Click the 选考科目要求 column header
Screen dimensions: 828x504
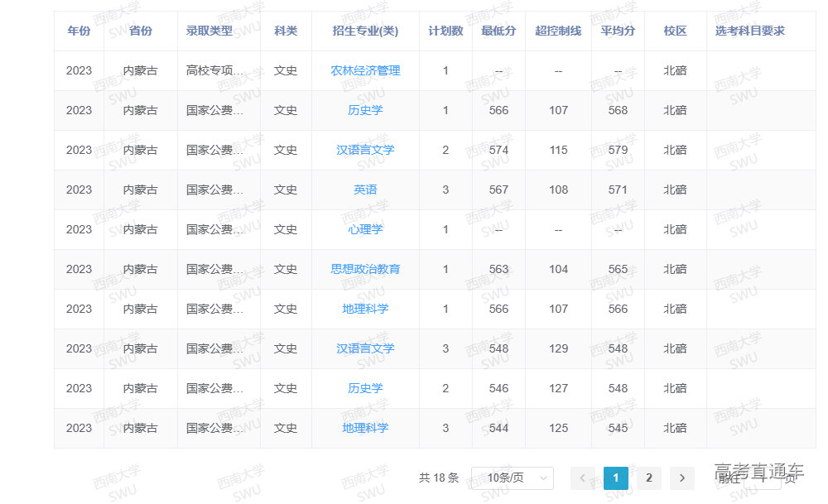coord(750,31)
